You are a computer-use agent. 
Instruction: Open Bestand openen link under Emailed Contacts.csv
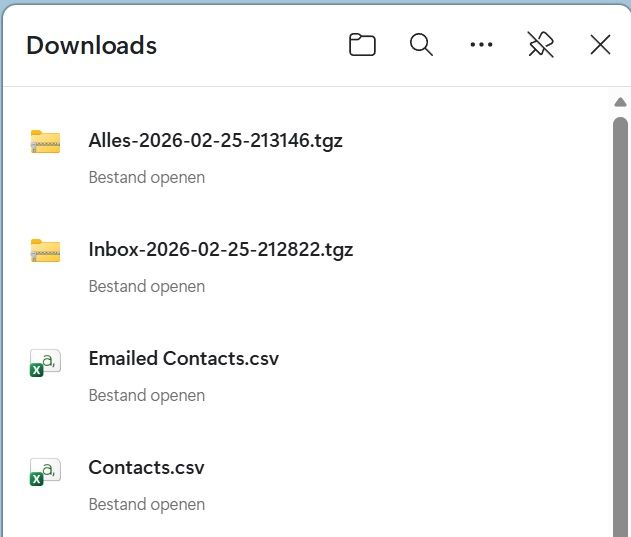pyautogui.click(x=147, y=396)
